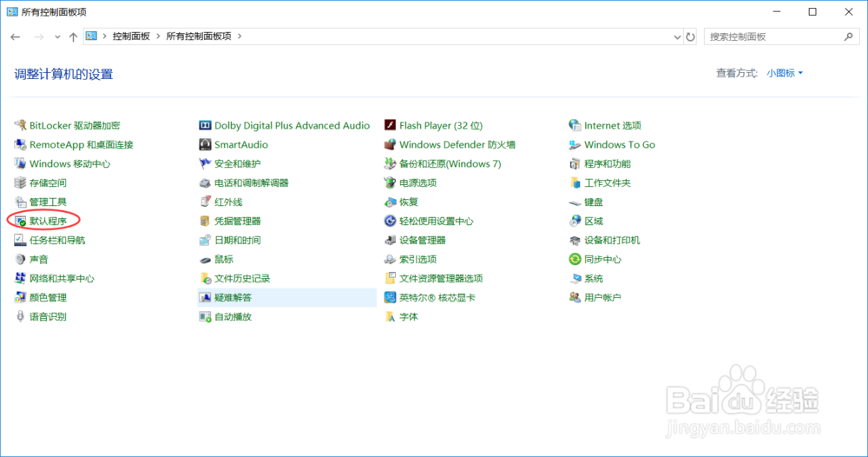Open the 电源选项 icon
Image resolution: width=868 pixels, height=457 pixels.
pyautogui.click(x=391, y=182)
